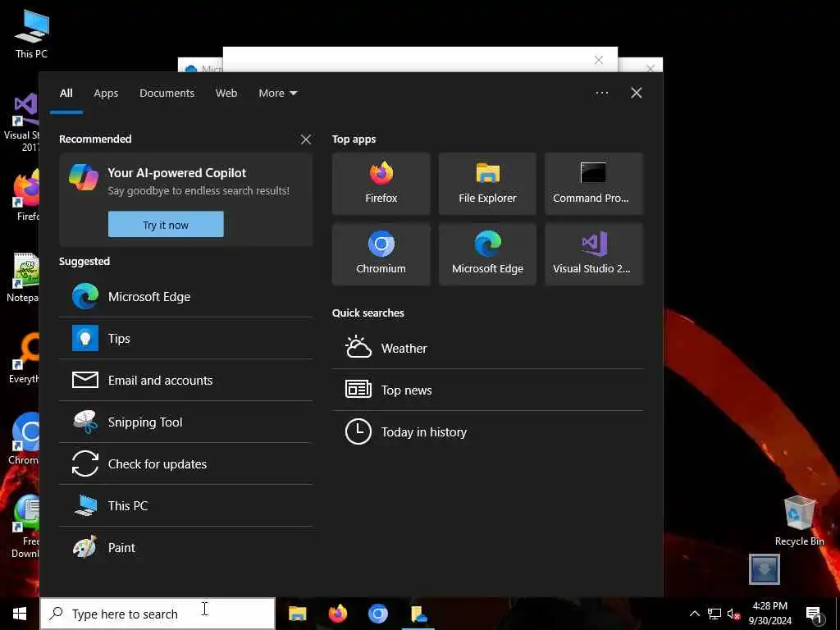The width and height of the screenshot is (840, 630).
Task: Close the search panel
Action: (x=637, y=93)
